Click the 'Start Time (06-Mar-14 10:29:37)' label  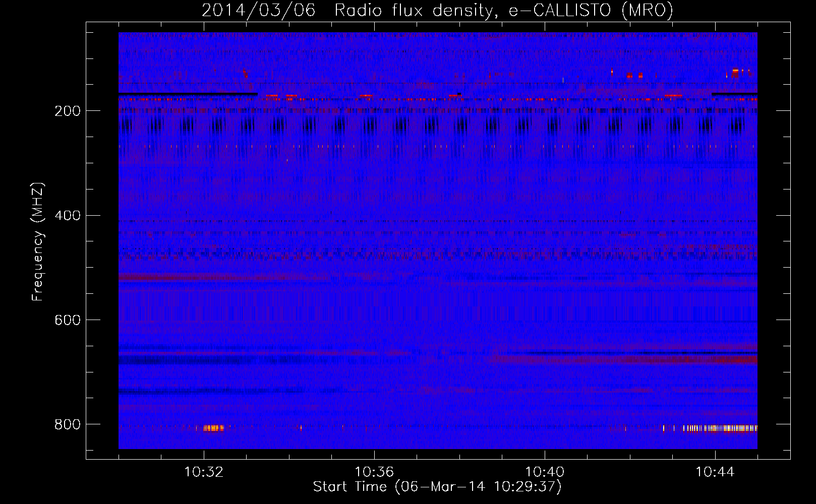point(437,487)
